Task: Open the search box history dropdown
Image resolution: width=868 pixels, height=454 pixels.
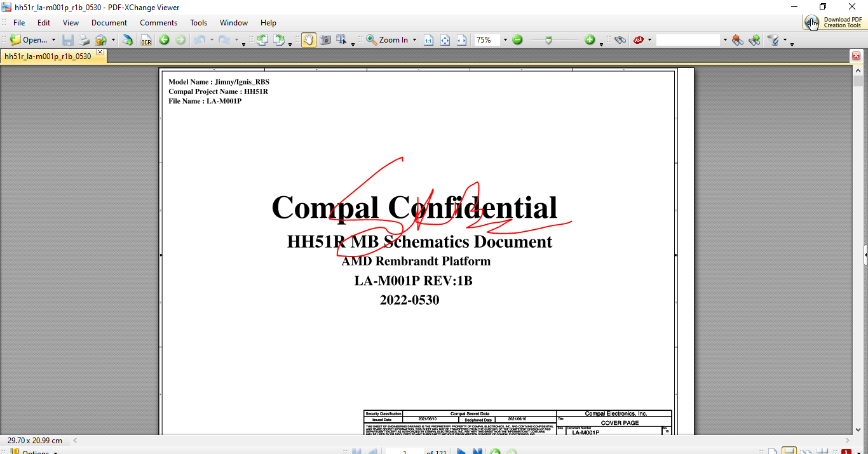Action: coord(724,40)
